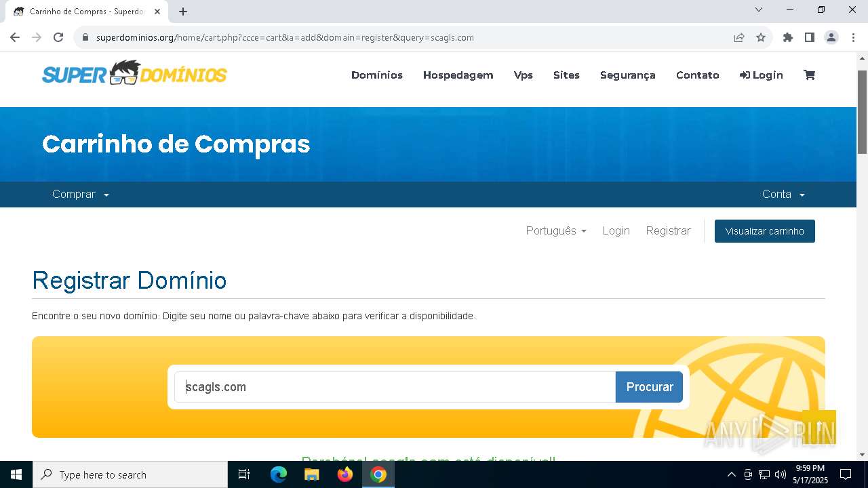Open the Sites menu
This screenshot has width=868, height=488.
pyautogui.click(x=566, y=75)
